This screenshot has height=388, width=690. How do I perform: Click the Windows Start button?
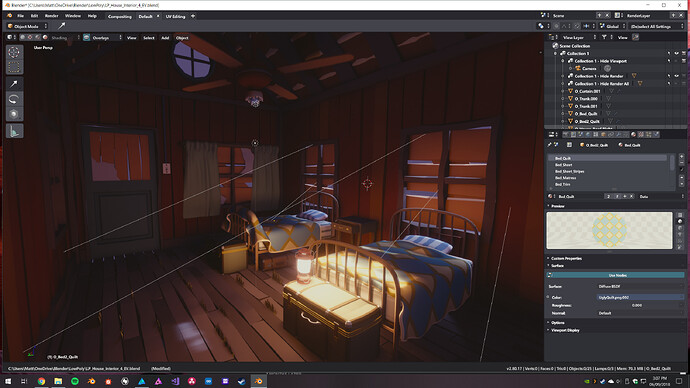coord(8,381)
